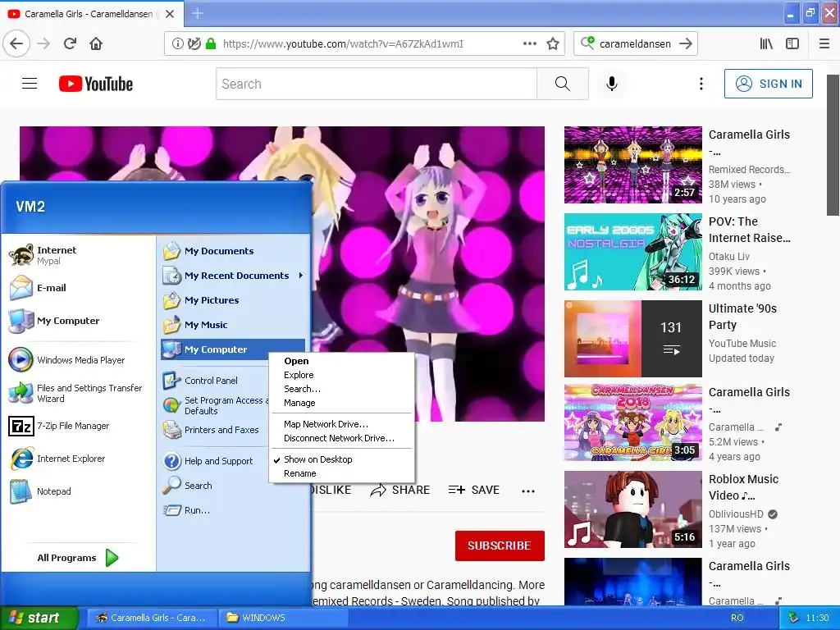This screenshot has width=840, height=630.
Task: Click the SHARE button
Action: click(x=400, y=490)
